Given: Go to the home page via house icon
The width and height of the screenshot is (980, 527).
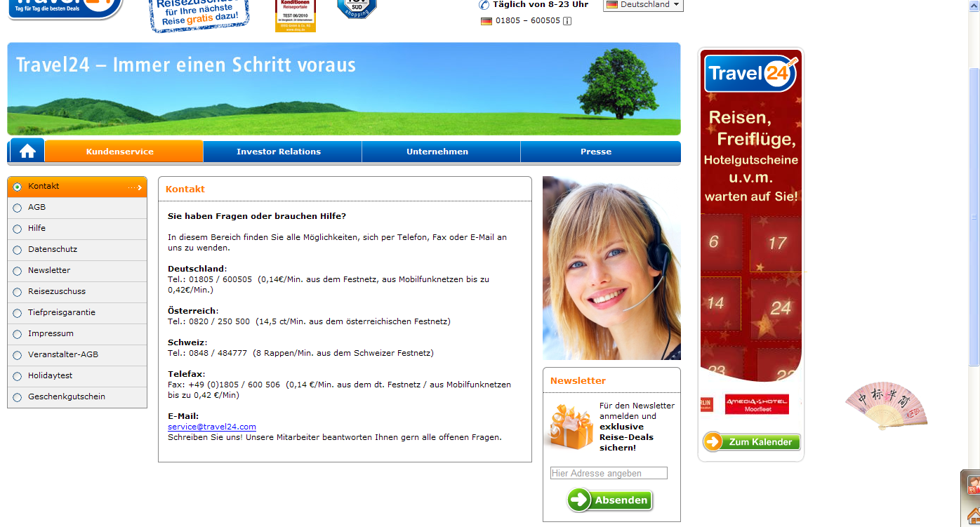Looking at the screenshot, I should (x=27, y=151).
